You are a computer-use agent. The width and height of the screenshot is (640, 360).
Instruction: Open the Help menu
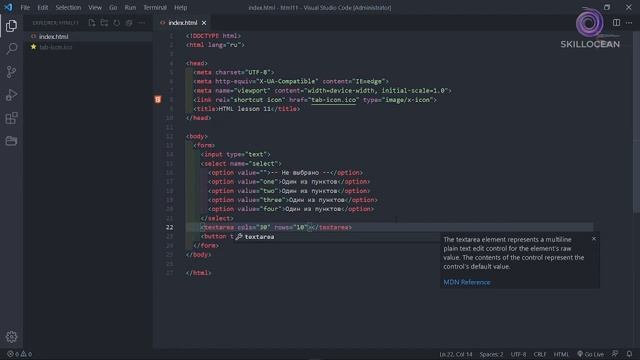180,7
